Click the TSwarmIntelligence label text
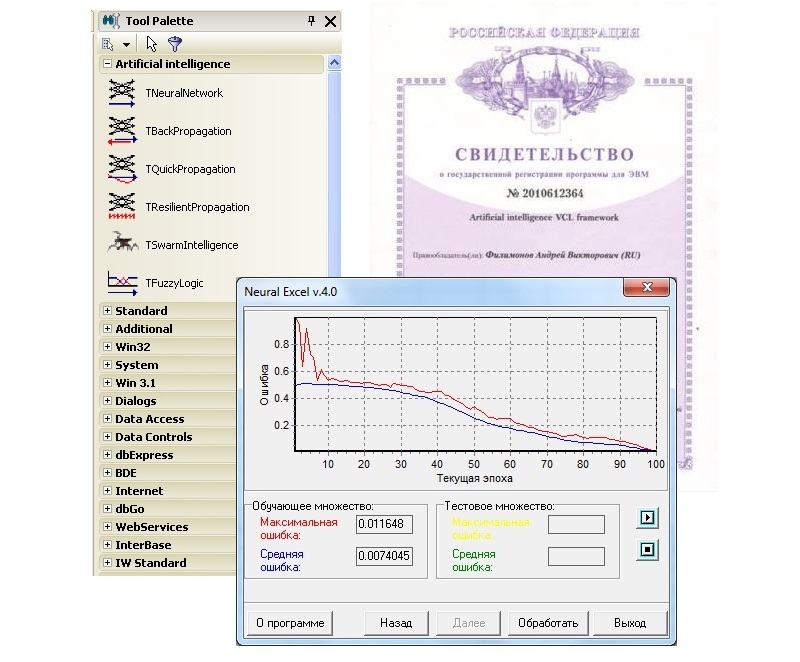Viewport: 800px width, 662px height. tap(192, 245)
